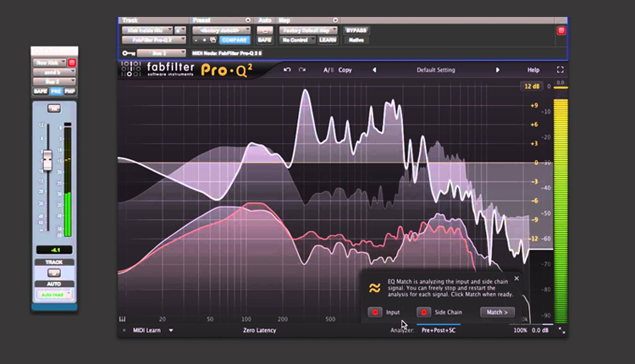This screenshot has width=635, height=364.
Task: Open the Default Setting preset menu
Action: [x=436, y=69]
